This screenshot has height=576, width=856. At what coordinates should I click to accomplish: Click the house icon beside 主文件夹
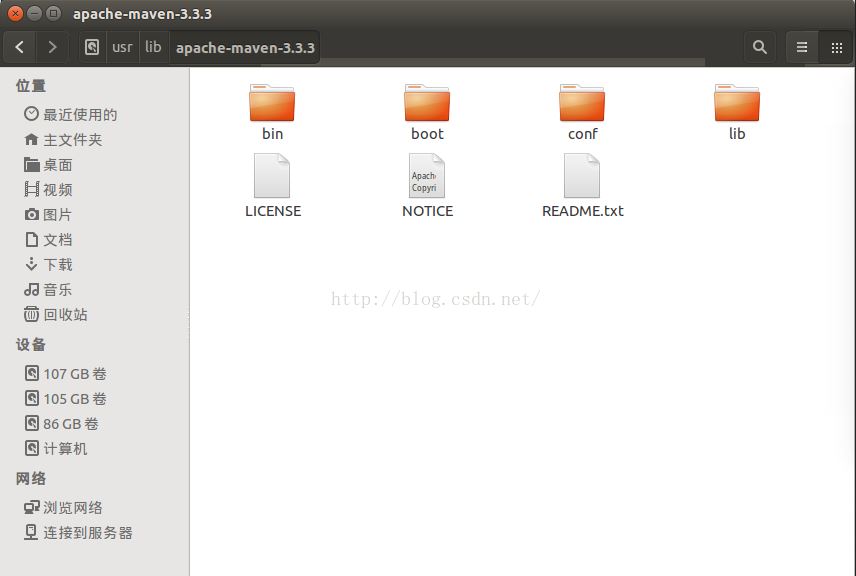tap(32, 139)
